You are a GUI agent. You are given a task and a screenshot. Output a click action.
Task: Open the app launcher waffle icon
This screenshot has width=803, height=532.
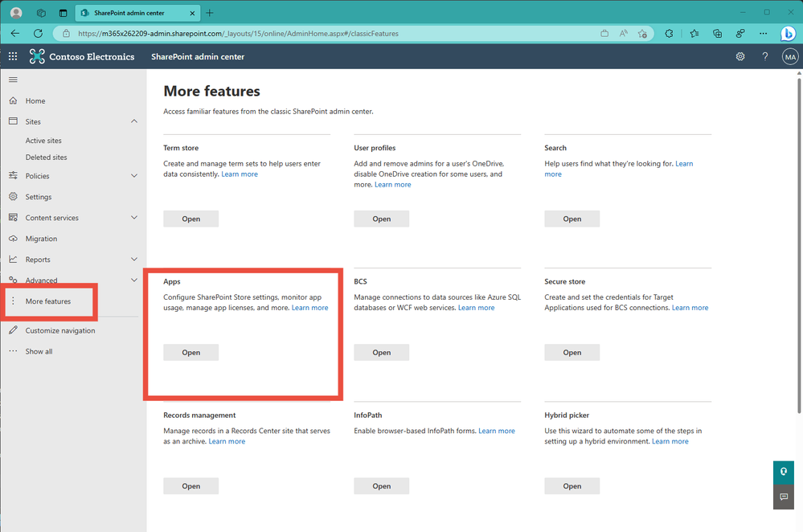pyautogui.click(x=13, y=56)
